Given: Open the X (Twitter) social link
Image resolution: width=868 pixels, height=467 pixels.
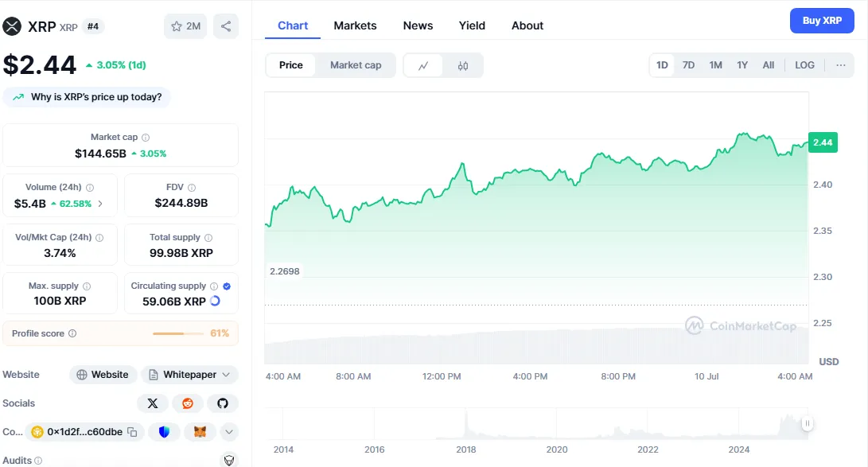Looking at the screenshot, I should click(152, 403).
